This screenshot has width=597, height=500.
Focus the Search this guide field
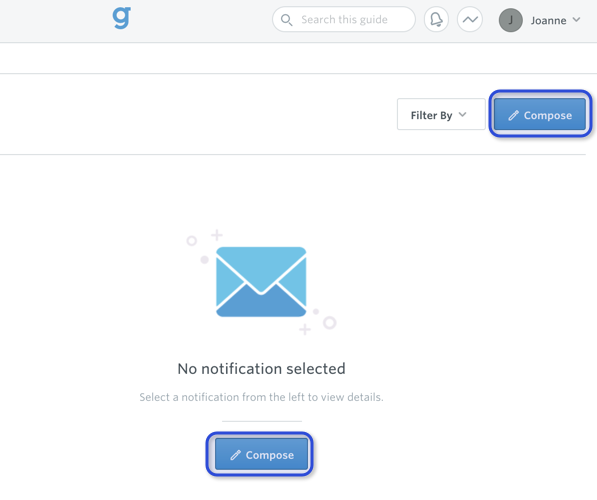tap(343, 19)
